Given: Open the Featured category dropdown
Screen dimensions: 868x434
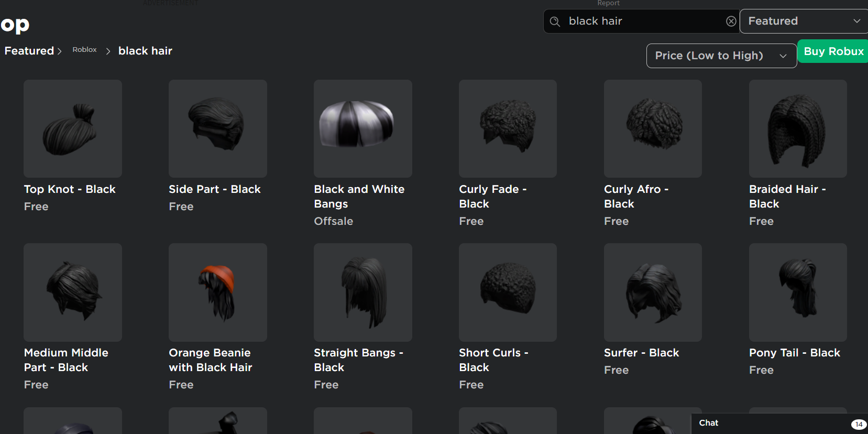Looking at the screenshot, I should click(x=803, y=21).
